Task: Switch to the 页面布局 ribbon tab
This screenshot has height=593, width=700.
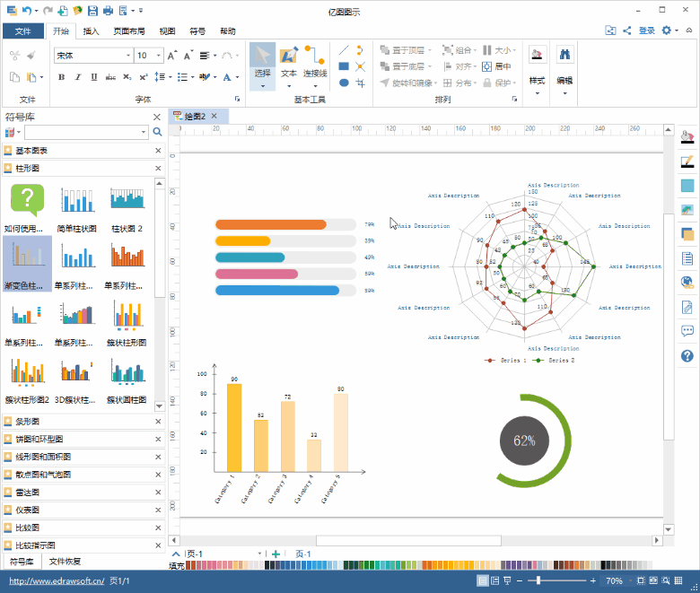Action: 129,31
